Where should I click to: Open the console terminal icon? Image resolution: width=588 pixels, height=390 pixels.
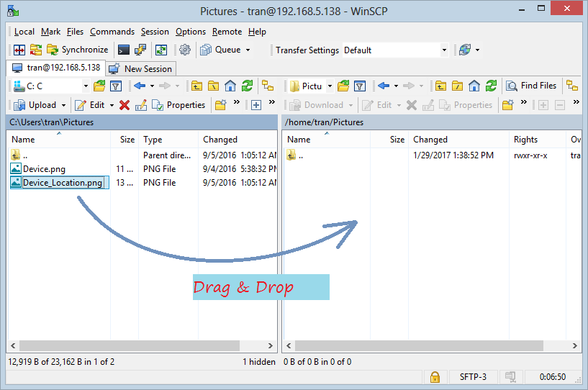[x=123, y=50]
